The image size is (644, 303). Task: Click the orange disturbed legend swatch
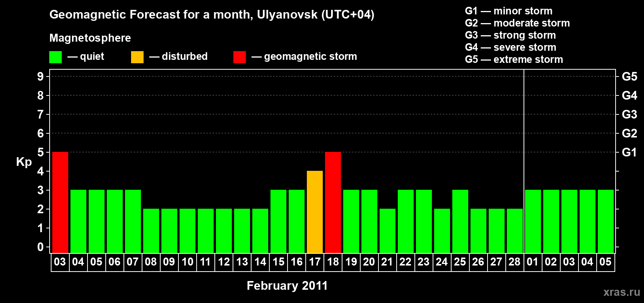coord(137,57)
